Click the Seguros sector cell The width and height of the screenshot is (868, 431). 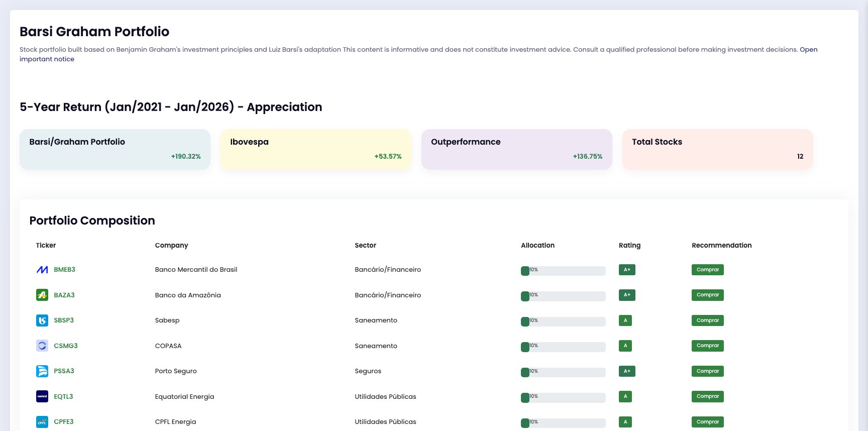click(x=368, y=371)
